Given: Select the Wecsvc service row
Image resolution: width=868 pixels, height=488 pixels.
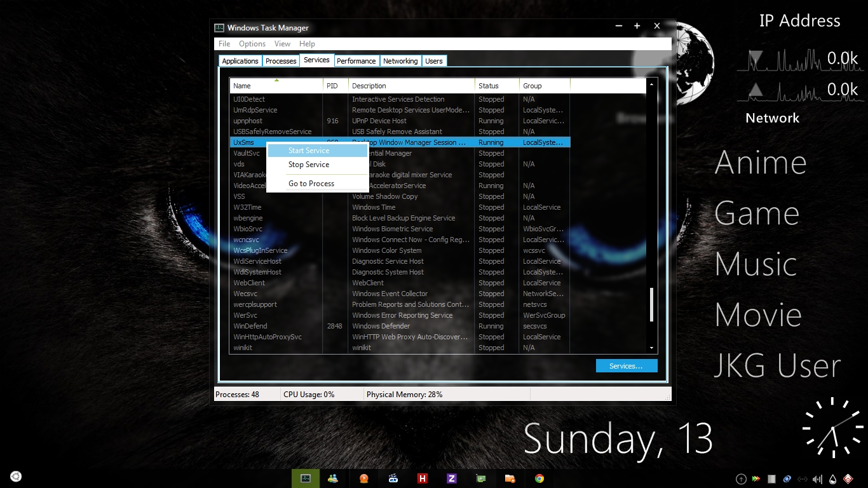Looking at the screenshot, I should coord(400,294).
